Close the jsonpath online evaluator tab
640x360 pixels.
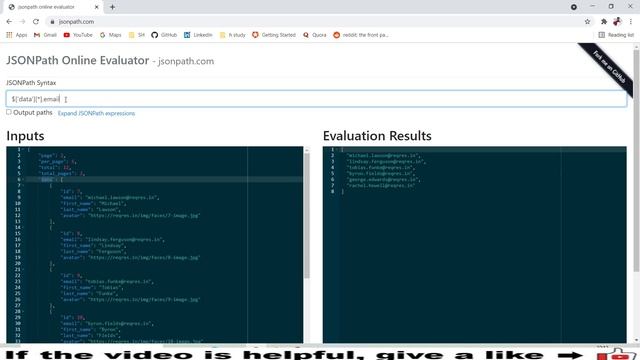pos(97,7)
